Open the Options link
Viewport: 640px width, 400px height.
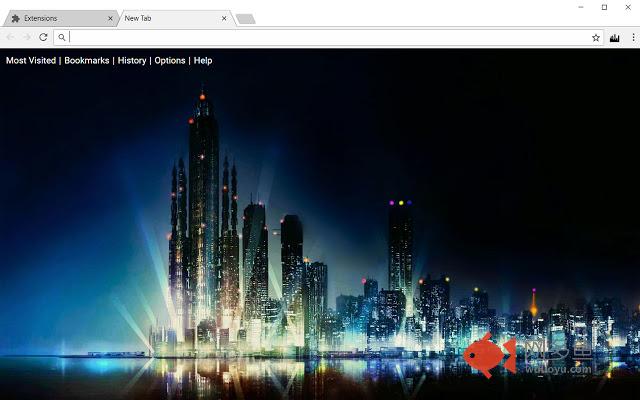click(170, 60)
